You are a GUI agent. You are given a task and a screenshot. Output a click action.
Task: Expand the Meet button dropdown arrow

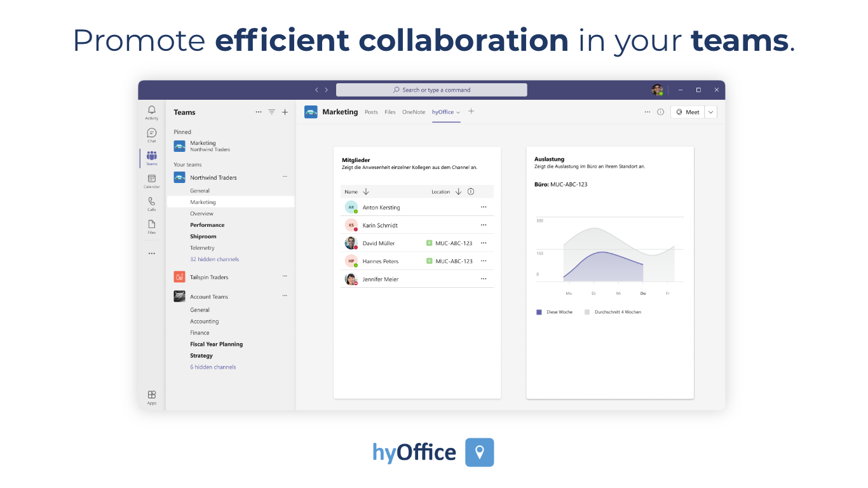click(710, 112)
